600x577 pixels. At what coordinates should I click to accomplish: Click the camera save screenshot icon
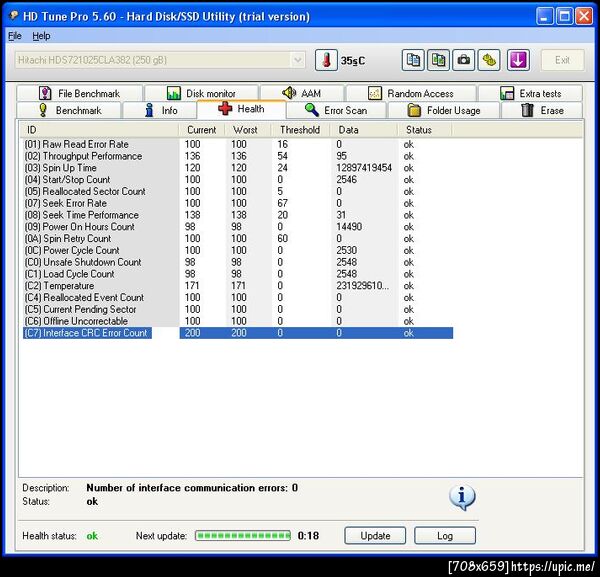tap(463, 60)
